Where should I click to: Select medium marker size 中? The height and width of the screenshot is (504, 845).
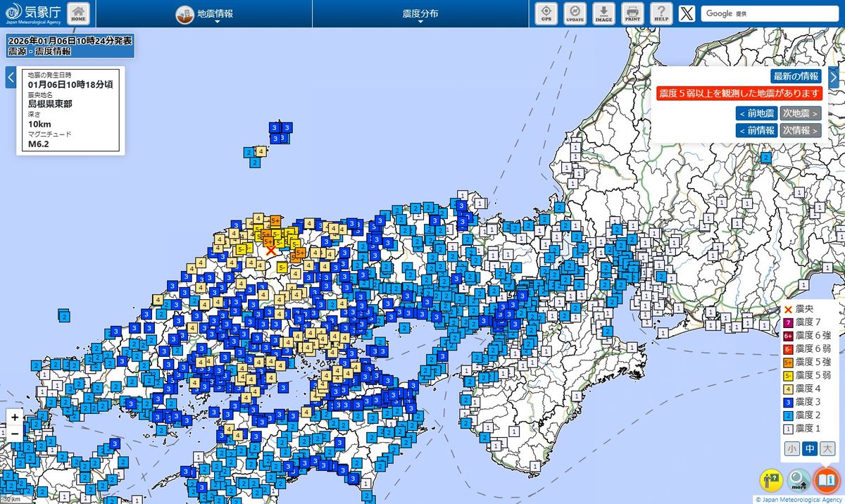[810, 449]
